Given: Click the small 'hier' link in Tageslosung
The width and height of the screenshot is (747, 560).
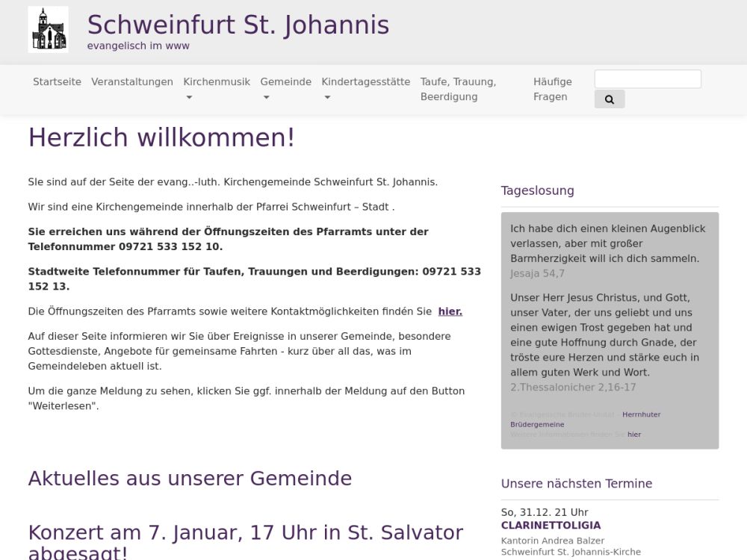Looking at the screenshot, I should (633, 435).
